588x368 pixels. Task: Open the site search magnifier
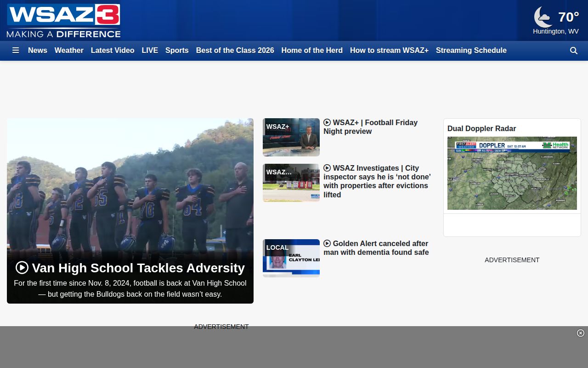pyautogui.click(x=574, y=51)
